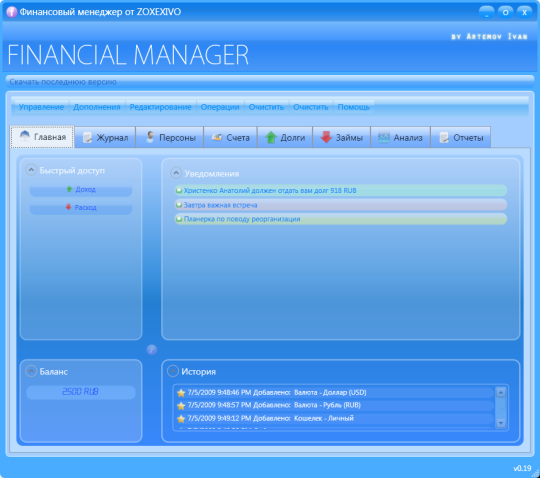Viewport: 540px width, 478px height.
Task: Click the history scrollbar up arrow
Action: pyautogui.click(x=501, y=392)
